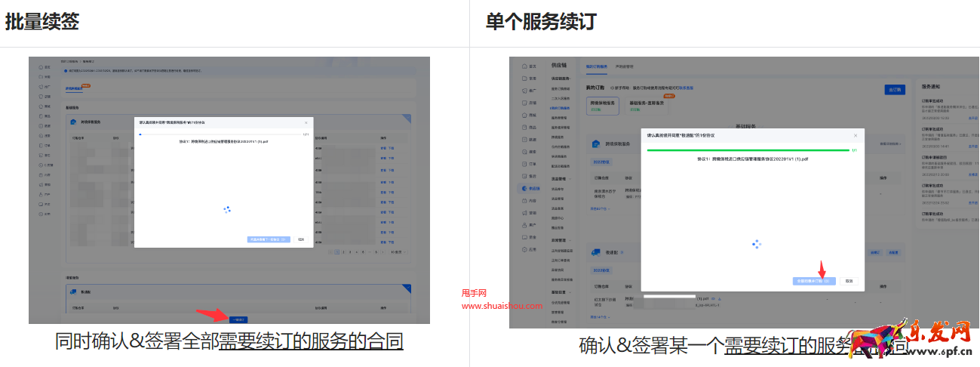Click the blue 去订购 button in right screenshot
Screen dimensions: 980x367
point(895,90)
